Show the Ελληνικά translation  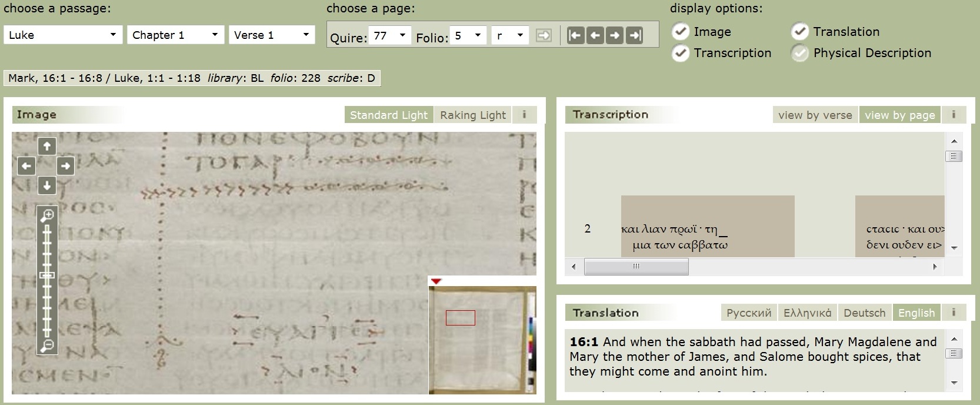pyautogui.click(x=807, y=313)
